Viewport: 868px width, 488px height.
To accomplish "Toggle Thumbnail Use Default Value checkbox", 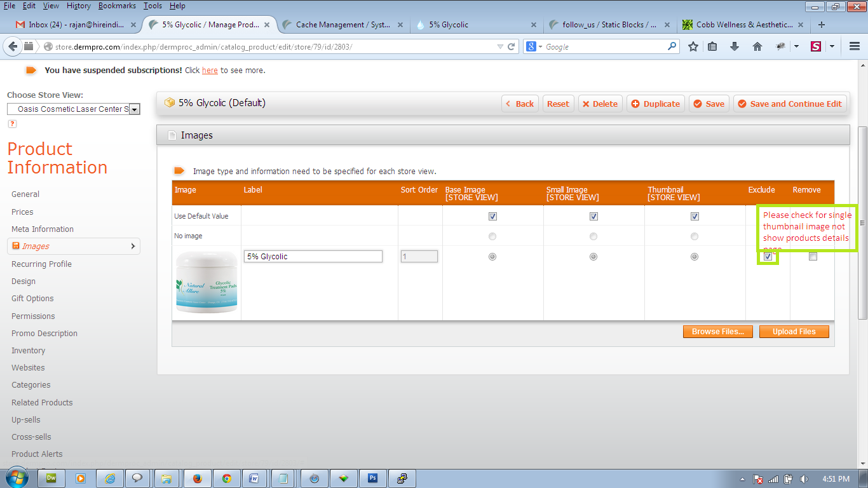I will (x=695, y=216).
